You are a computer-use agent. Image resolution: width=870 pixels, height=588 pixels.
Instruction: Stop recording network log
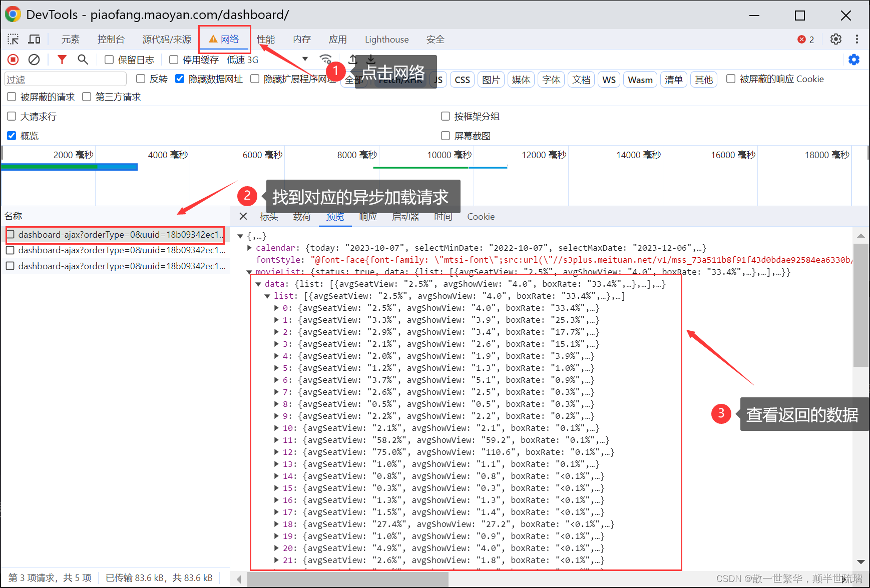click(13, 60)
